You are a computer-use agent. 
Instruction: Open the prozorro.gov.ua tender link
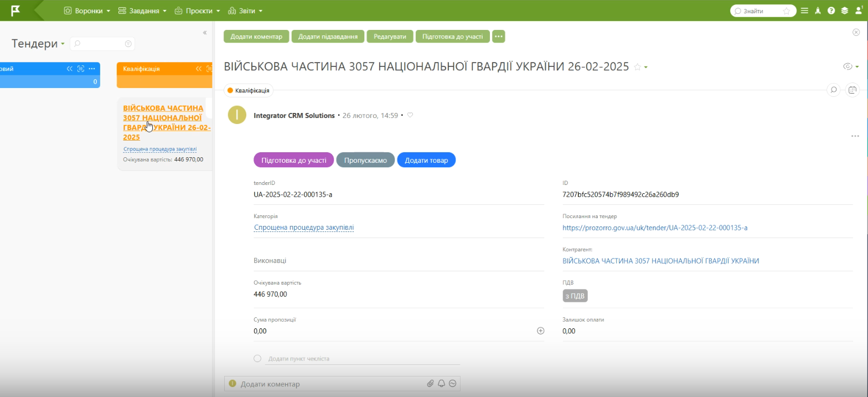(x=655, y=228)
